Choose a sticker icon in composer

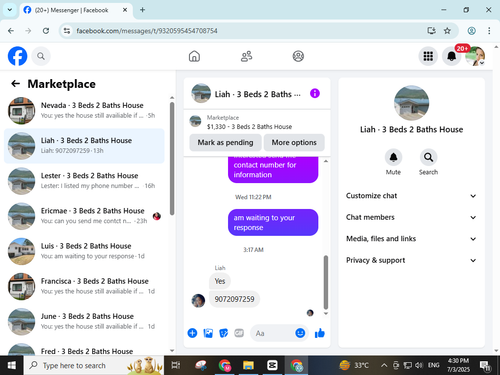pos(223,333)
